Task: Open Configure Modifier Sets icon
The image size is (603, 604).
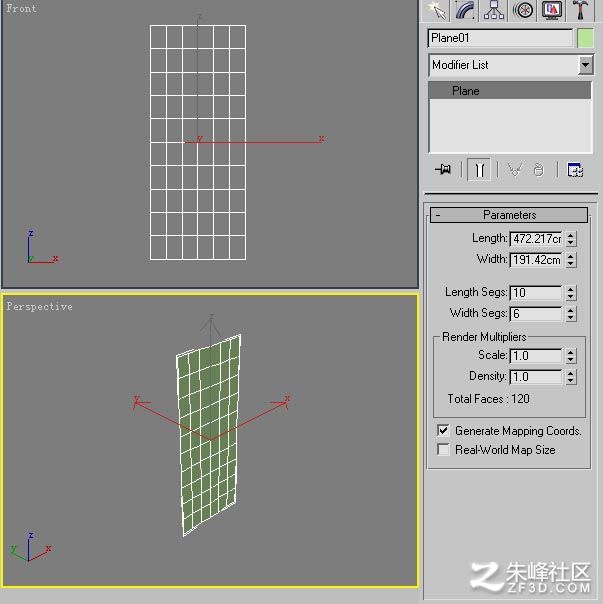Action: pyautogui.click(x=575, y=169)
